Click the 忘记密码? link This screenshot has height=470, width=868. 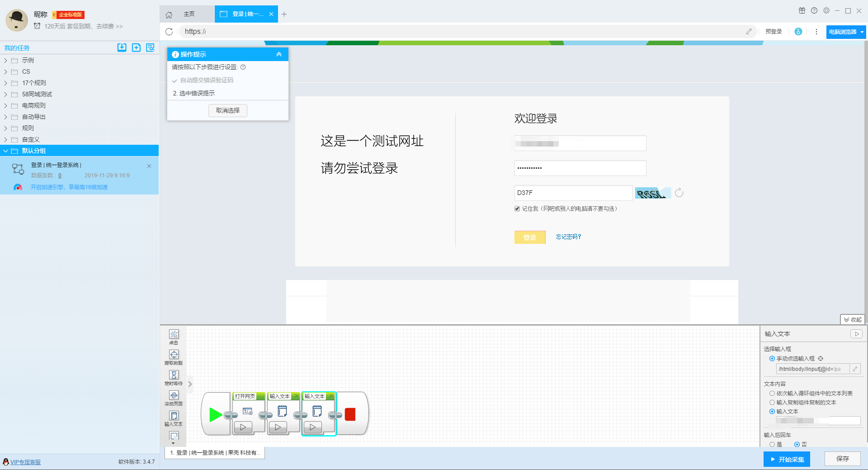(568, 237)
